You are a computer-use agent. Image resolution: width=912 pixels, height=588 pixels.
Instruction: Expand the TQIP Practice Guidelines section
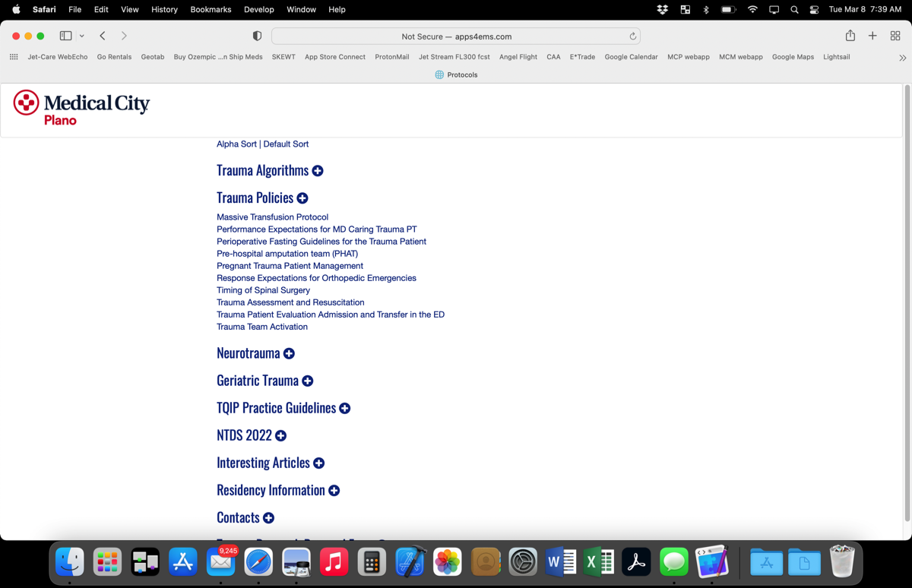[x=345, y=409]
